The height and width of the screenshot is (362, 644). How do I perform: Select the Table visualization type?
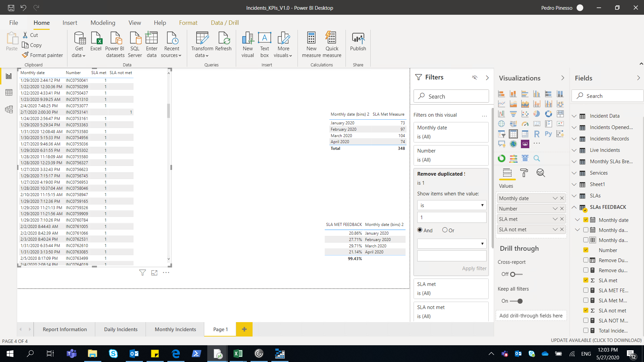(513, 134)
